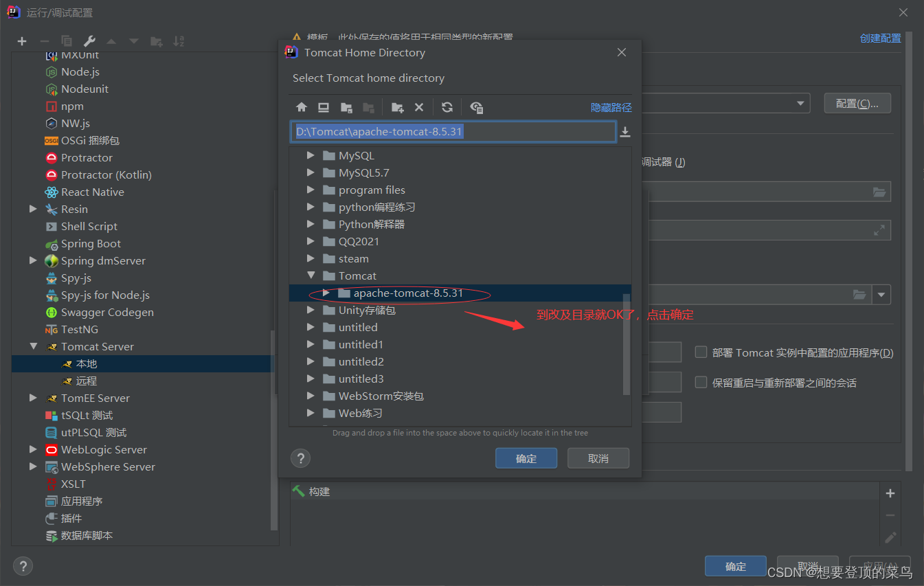Toggle show hidden files eye icon

476,107
